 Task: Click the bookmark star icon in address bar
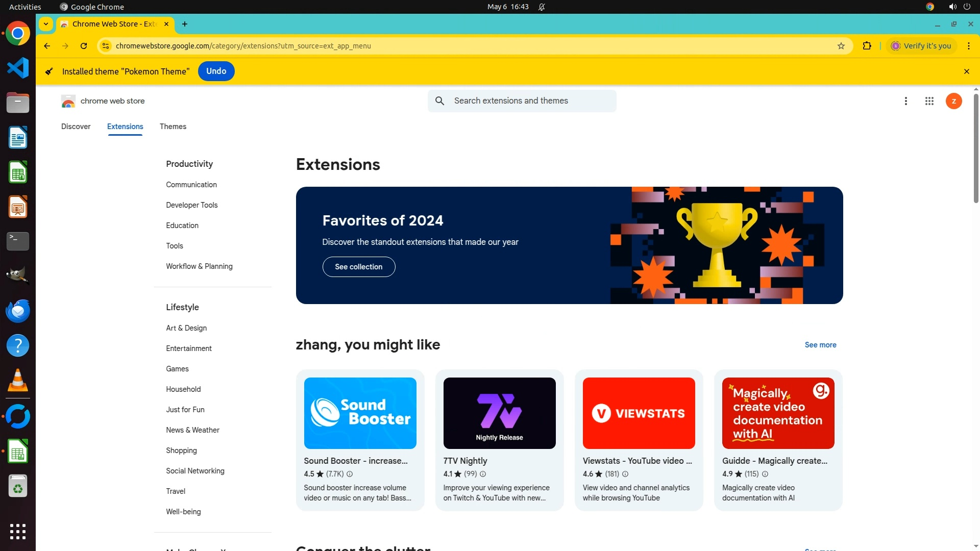(841, 46)
